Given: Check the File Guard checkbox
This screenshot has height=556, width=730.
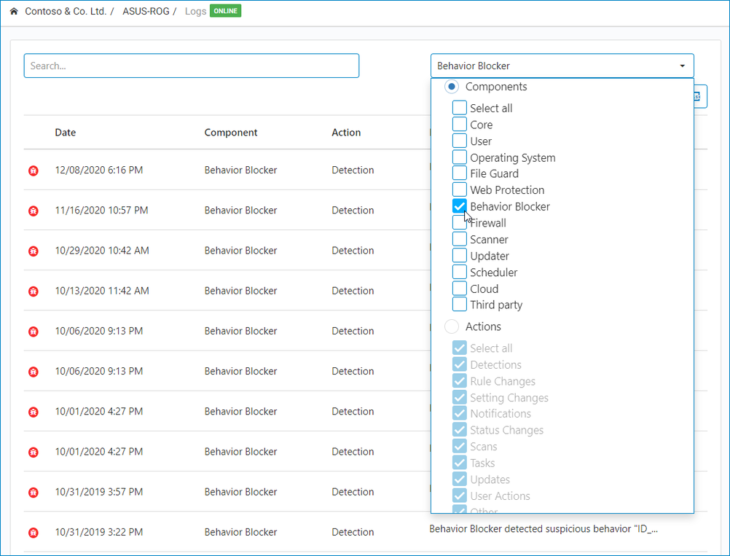Looking at the screenshot, I should pyautogui.click(x=460, y=173).
